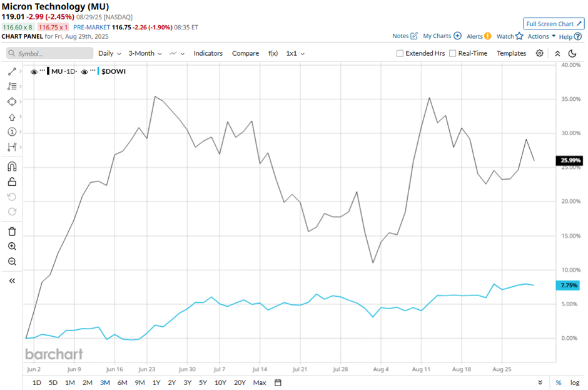Open $DOWI series options ellipsis
This screenshot has width=588, height=390.
93,70
